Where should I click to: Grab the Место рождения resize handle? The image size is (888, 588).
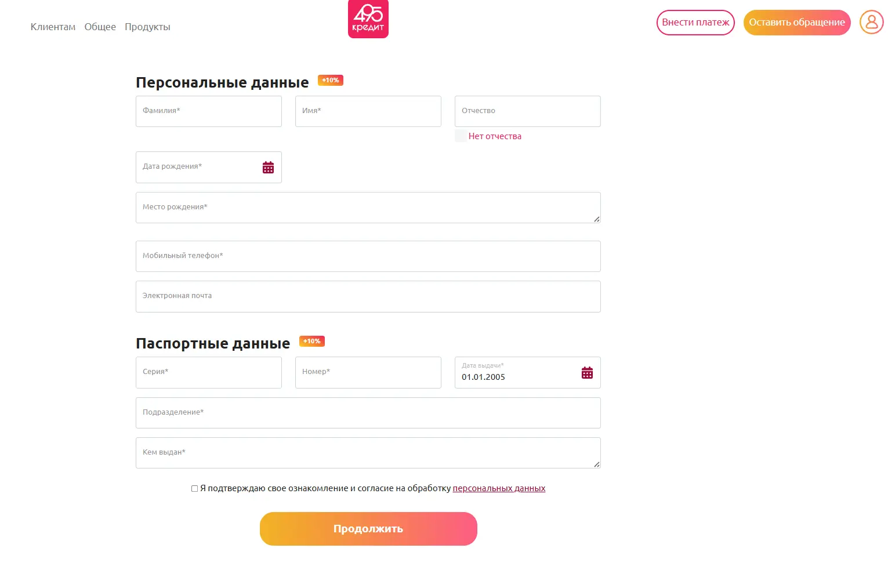pos(597,219)
